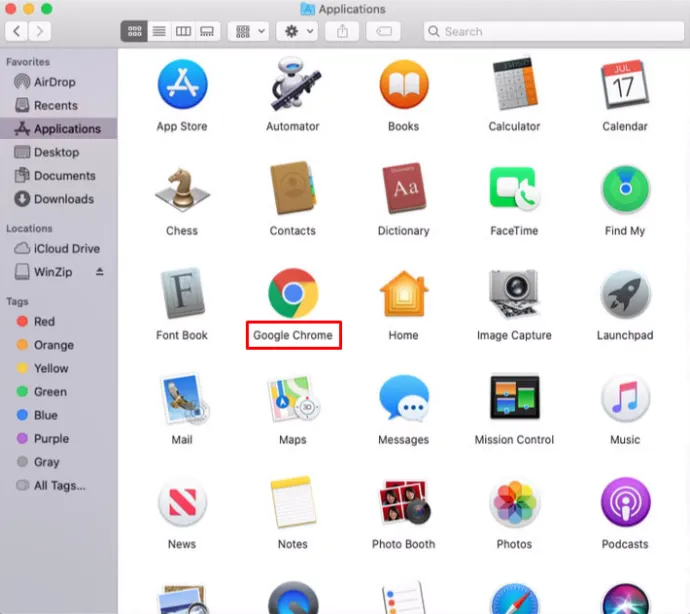Screen dimensions: 690x614
Task: Open Documents in the sidebar
Action: click(x=59, y=176)
